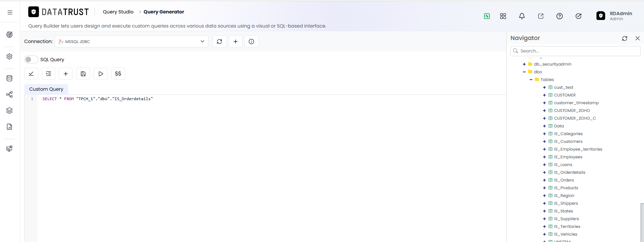Expand the db_securityadmin folder
The height and width of the screenshot is (242, 644).
click(524, 64)
